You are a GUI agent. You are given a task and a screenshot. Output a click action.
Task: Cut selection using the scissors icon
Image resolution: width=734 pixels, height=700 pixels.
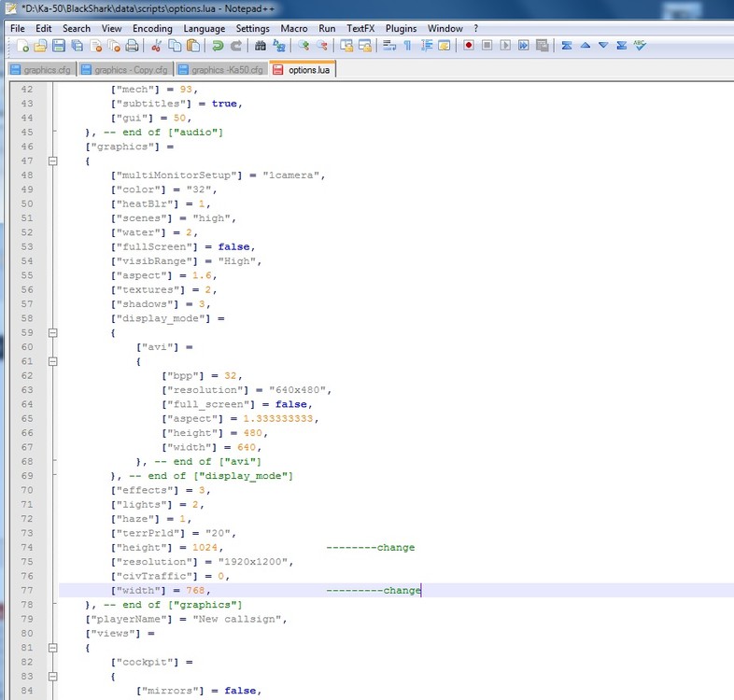(x=156, y=45)
